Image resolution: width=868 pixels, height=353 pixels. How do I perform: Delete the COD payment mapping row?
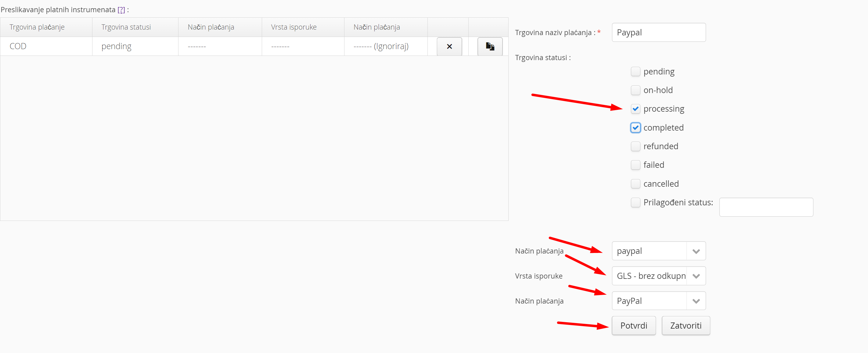449,46
